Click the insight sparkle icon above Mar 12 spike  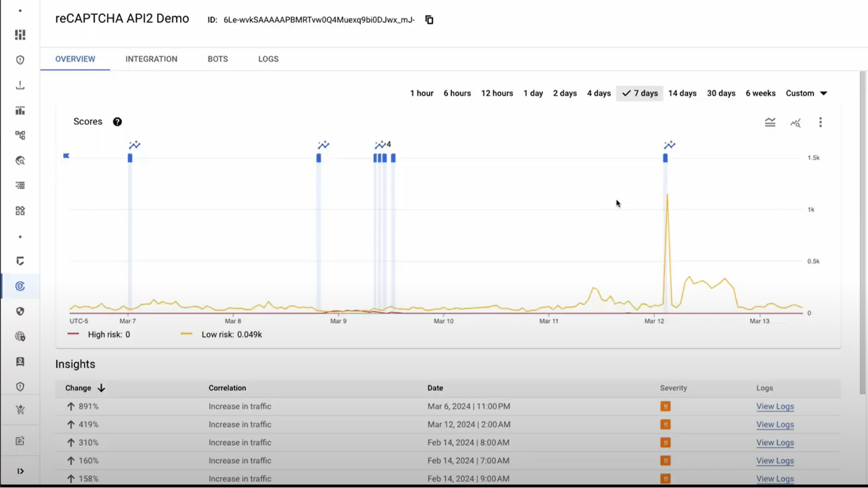tap(669, 145)
